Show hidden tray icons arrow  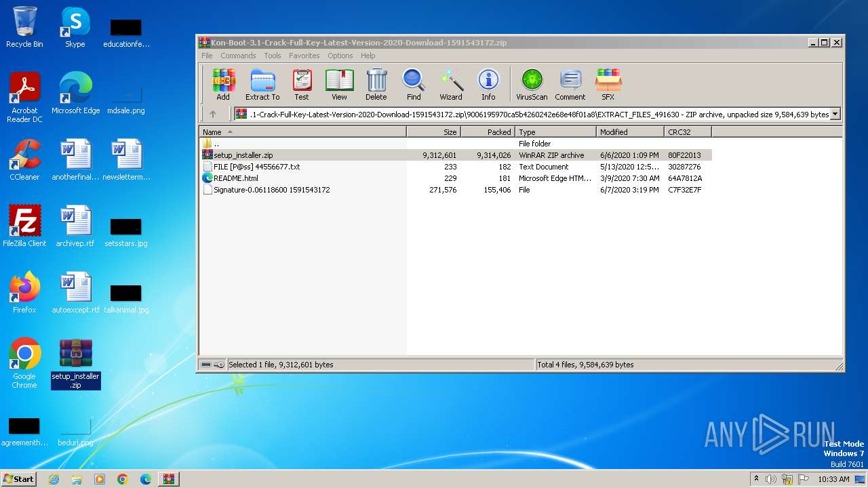point(756,479)
